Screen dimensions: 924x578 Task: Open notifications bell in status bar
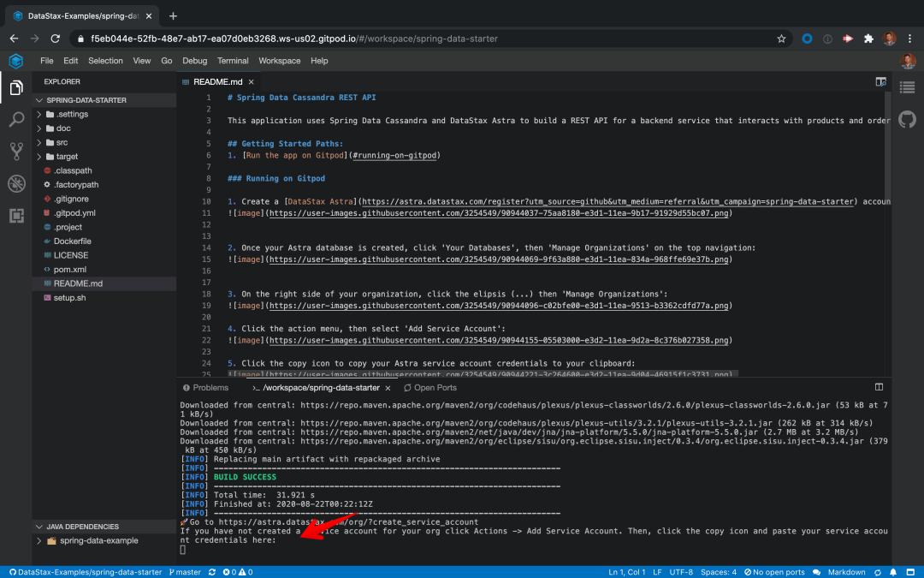click(x=893, y=572)
